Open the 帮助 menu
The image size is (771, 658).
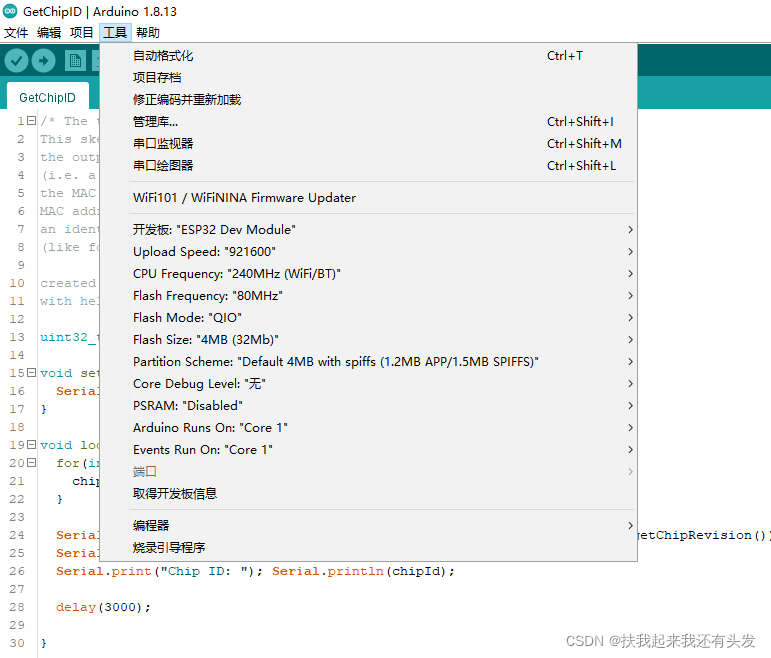(x=148, y=33)
